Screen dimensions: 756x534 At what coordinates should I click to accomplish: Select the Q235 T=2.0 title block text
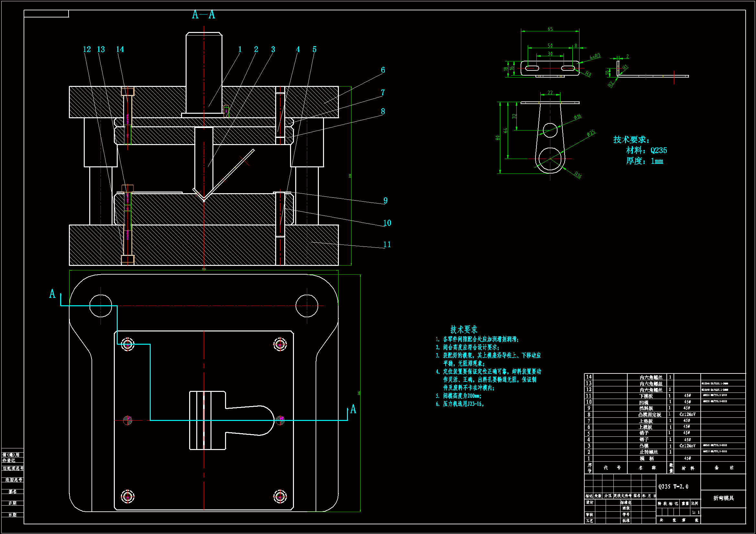pyautogui.click(x=673, y=487)
